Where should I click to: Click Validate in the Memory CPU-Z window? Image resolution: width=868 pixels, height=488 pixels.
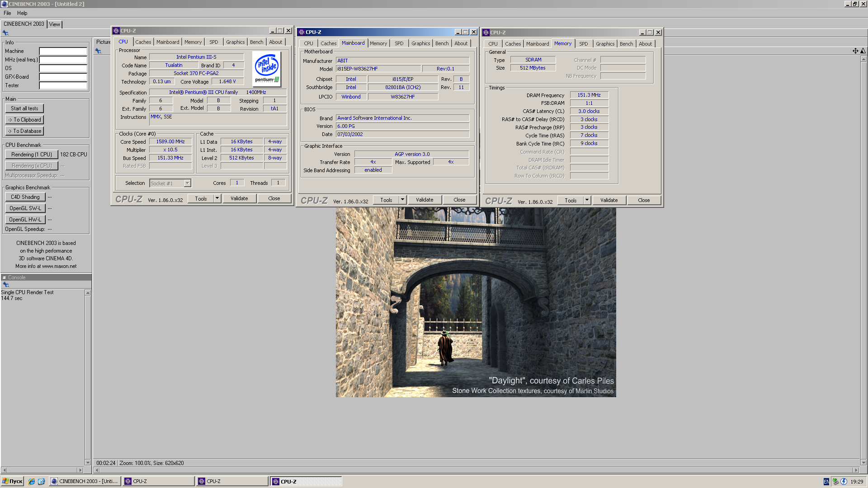pyautogui.click(x=609, y=200)
